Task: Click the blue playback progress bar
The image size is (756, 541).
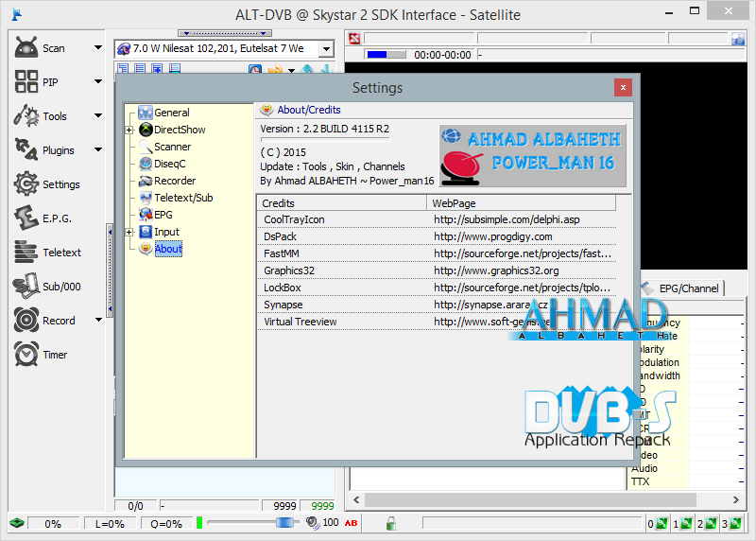Action: pos(386,55)
